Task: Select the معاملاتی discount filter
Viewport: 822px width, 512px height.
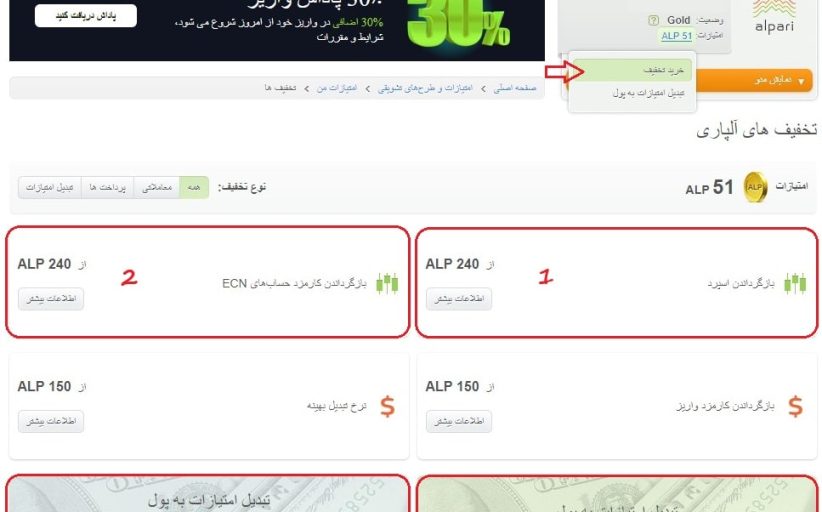Action: pos(157,187)
